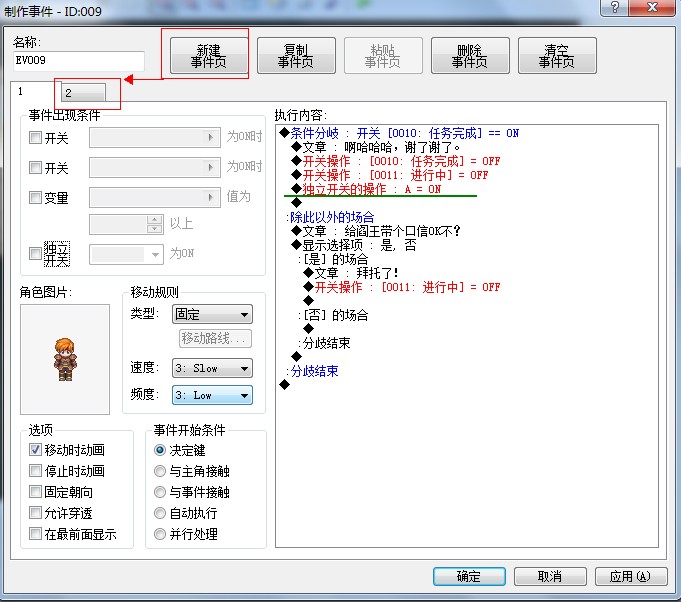The image size is (681, 602).
Task: Enable the 变量 condition checkbox
Action: tap(35, 198)
